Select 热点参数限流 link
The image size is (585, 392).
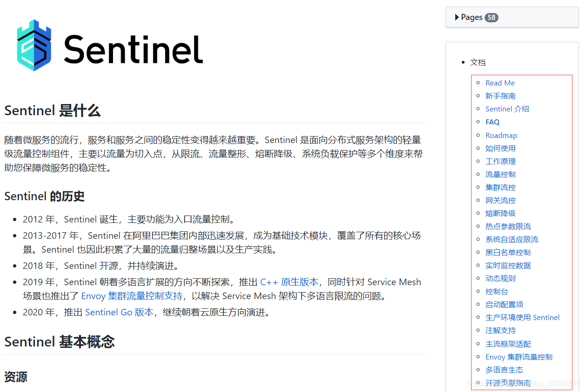[508, 226]
